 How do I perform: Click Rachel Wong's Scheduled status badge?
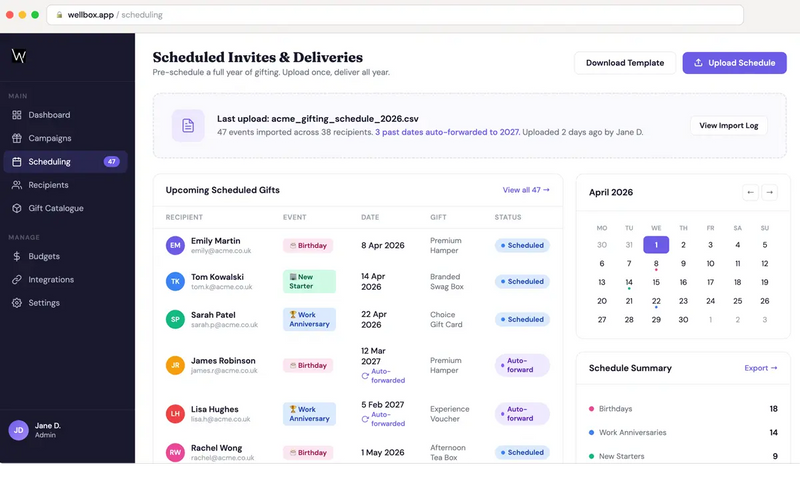point(522,452)
